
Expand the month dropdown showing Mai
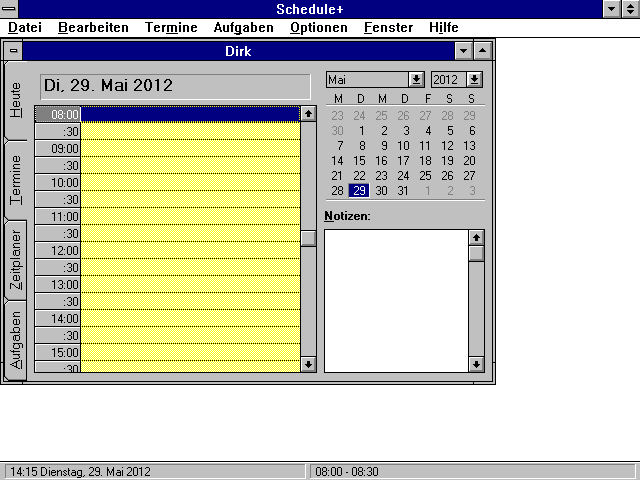(x=416, y=79)
